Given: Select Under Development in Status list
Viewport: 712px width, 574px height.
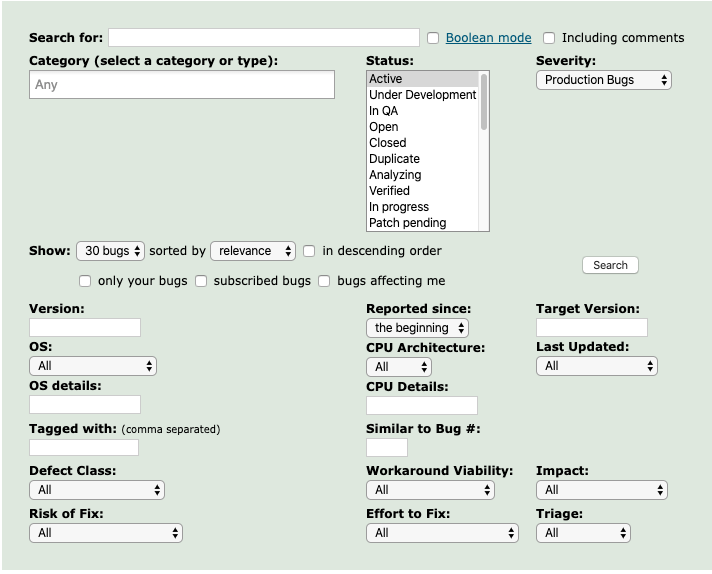Looking at the screenshot, I should coord(422,95).
